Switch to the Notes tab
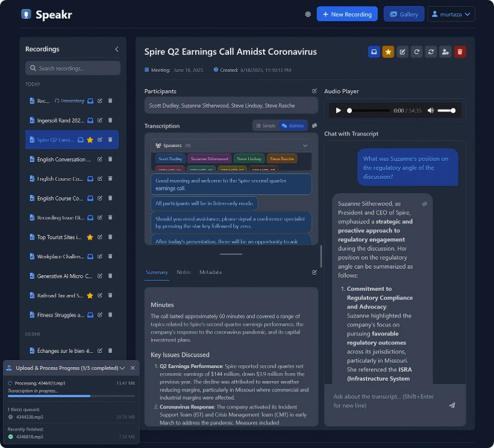This screenshot has width=494, height=448. click(x=183, y=272)
